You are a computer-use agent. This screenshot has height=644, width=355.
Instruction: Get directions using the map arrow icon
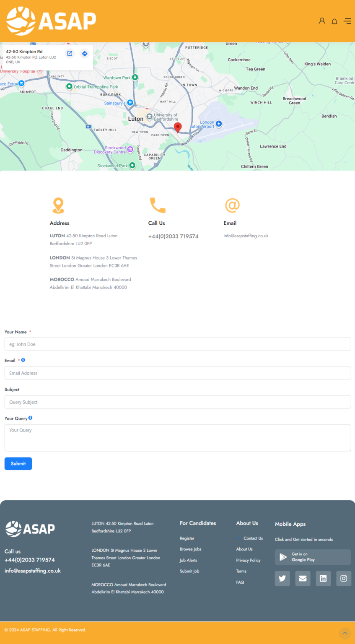(x=85, y=54)
